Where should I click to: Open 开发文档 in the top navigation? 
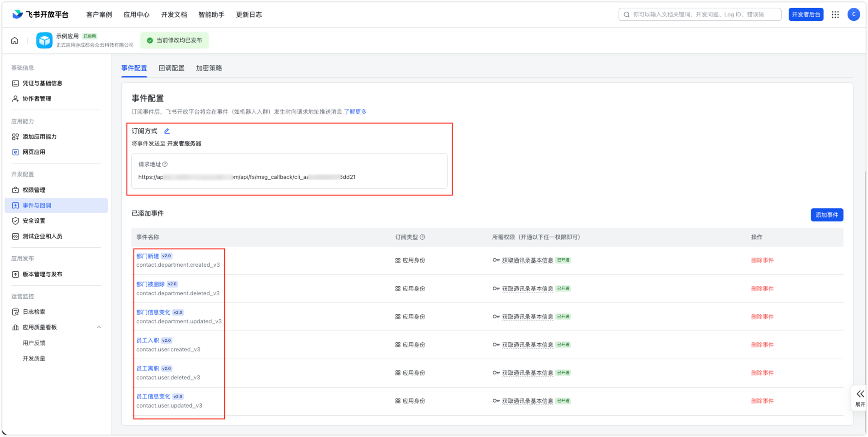coord(174,14)
